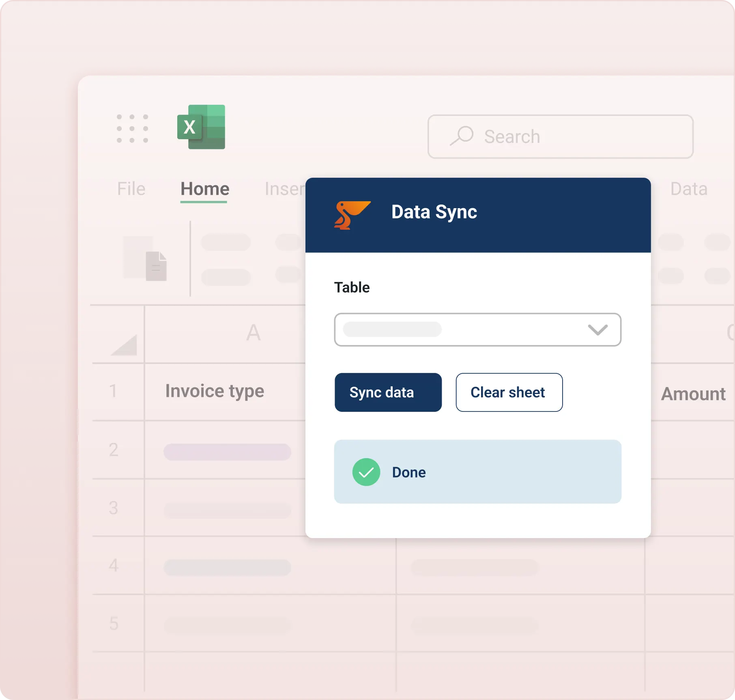Click the orange pelican logo in Data Sync
The width and height of the screenshot is (735, 700).
(351, 215)
